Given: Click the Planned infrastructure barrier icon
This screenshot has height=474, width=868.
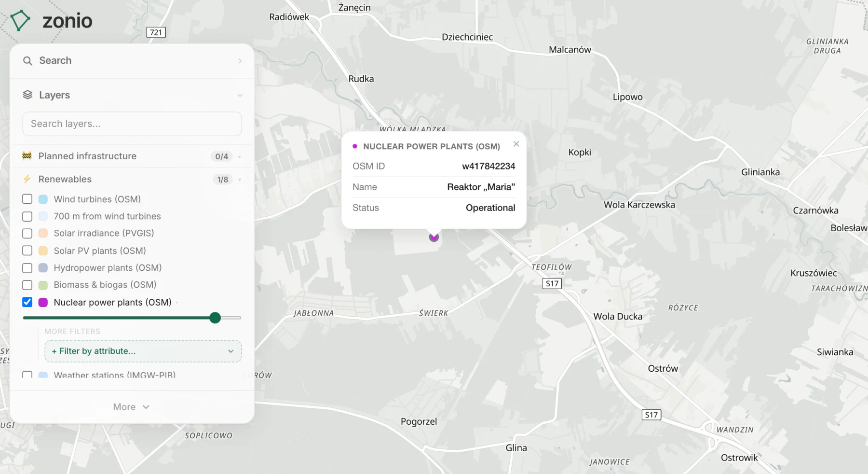Looking at the screenshot, I should (27, 156).
